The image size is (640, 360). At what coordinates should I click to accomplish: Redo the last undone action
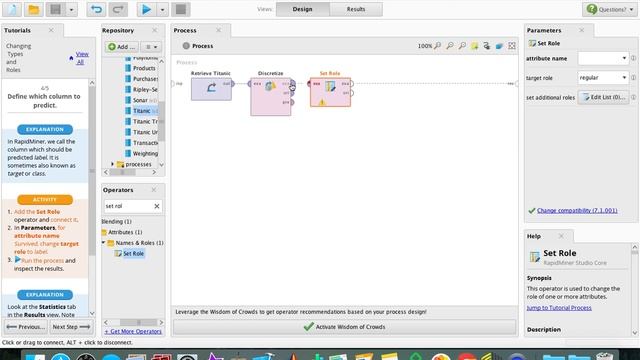118,9
